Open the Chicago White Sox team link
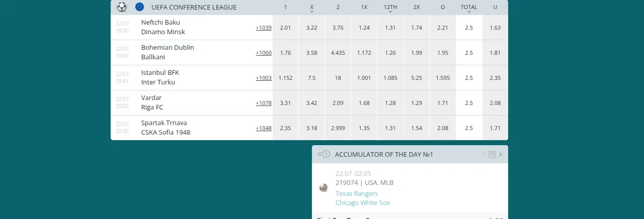The width and height of the screenshot is (644, 219). [362, 202]
